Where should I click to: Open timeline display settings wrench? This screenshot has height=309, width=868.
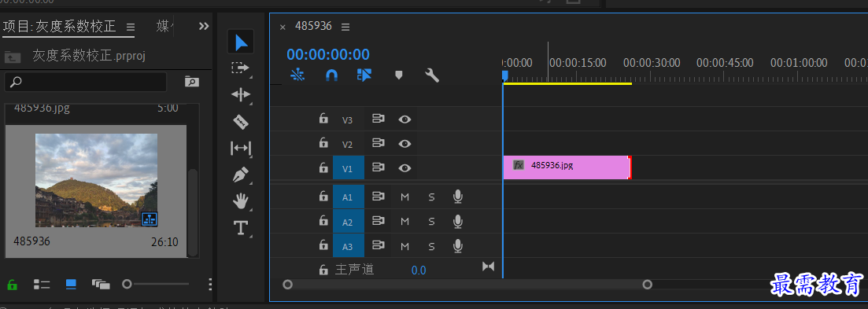(432, 75)
